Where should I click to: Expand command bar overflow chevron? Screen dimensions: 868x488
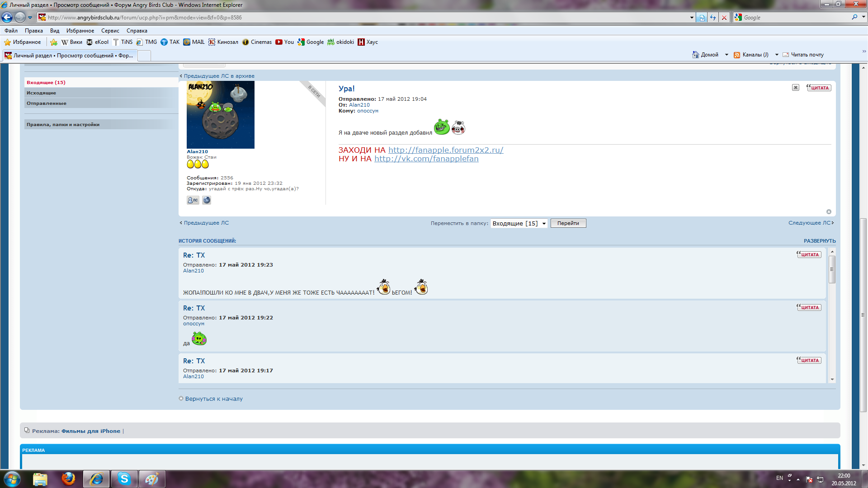864,52
